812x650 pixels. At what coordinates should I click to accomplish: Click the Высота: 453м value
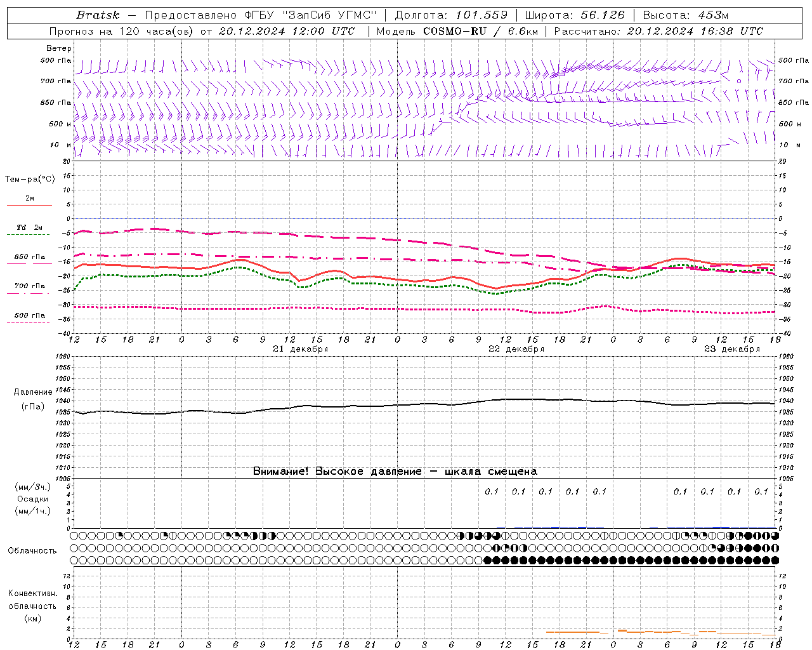pyautogui.click(x=686, y=15)
